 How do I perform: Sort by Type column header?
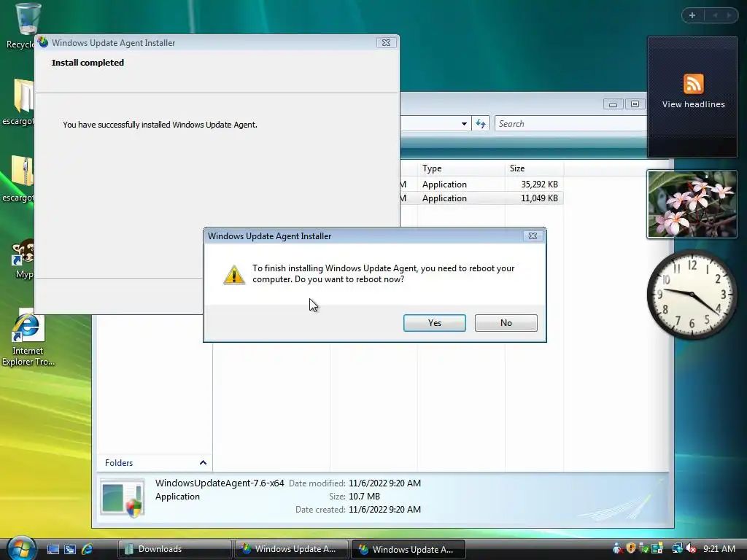pyautogui.click(x=461, y=168)
